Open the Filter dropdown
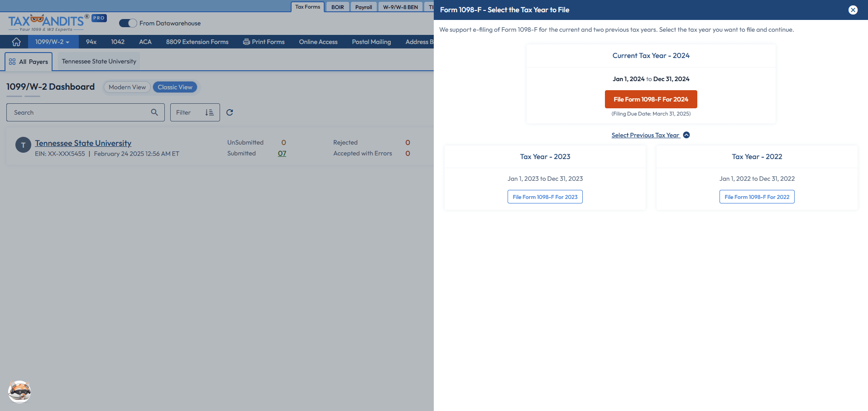The image size is (868, 411). coord(195,112)
